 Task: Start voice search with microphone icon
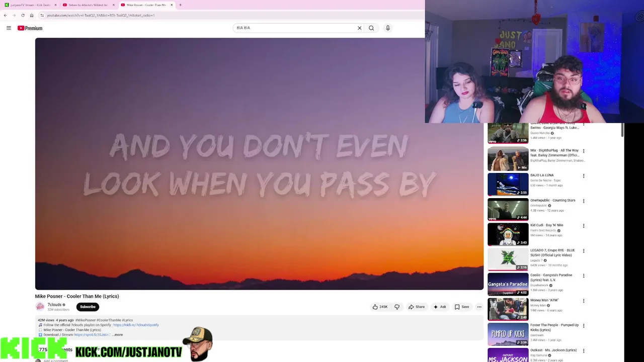pos(388,28)
